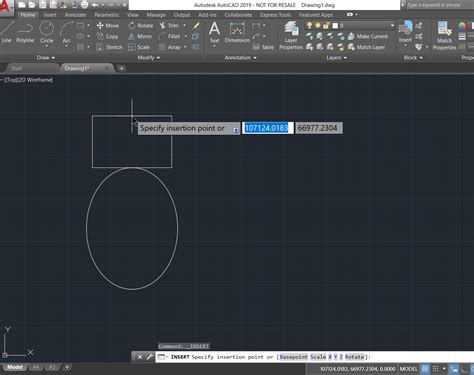The height and width of the screenshot is (375, 474).
Task: Toggle ortho mode in status bar
Action: [x=464, y=369]
